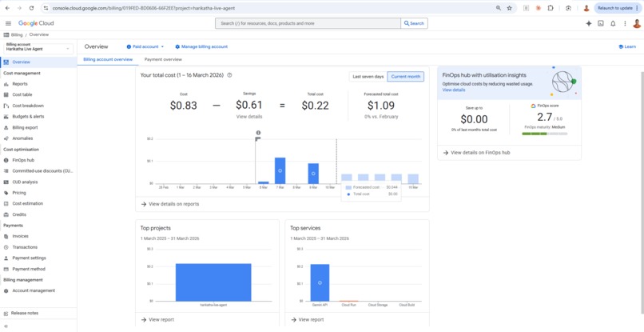Collapse the sidebar with bottom arrow icon
Screen dimensions: 644x332
[6, 326]
